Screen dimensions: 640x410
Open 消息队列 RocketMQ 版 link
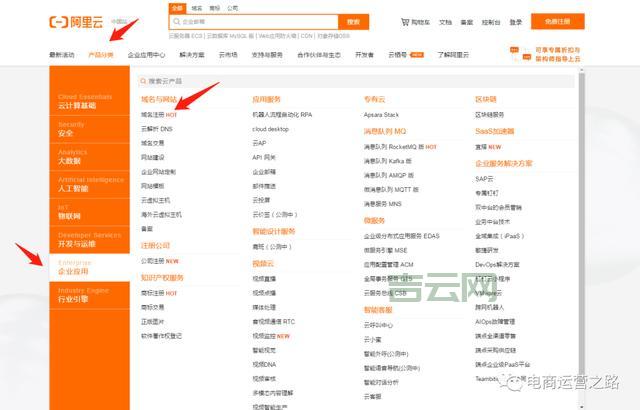[400, 147]
